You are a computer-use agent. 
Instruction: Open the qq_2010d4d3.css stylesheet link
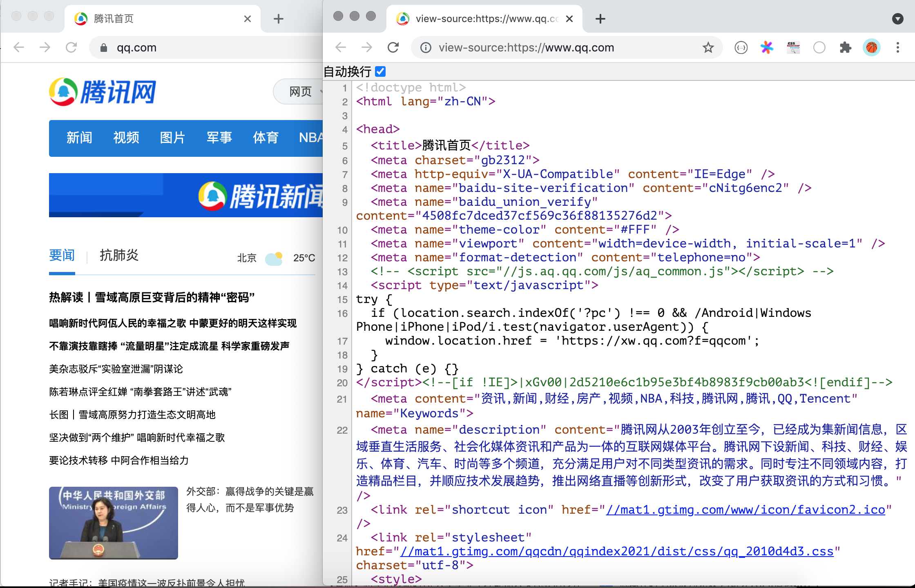tap(617, 551)
